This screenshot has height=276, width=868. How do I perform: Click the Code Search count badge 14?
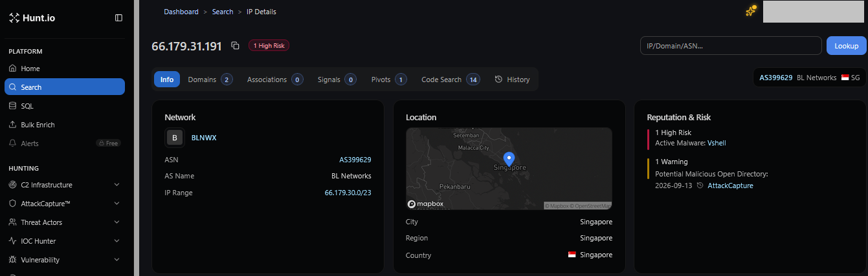pyautogui.click(x=473, y=80)
